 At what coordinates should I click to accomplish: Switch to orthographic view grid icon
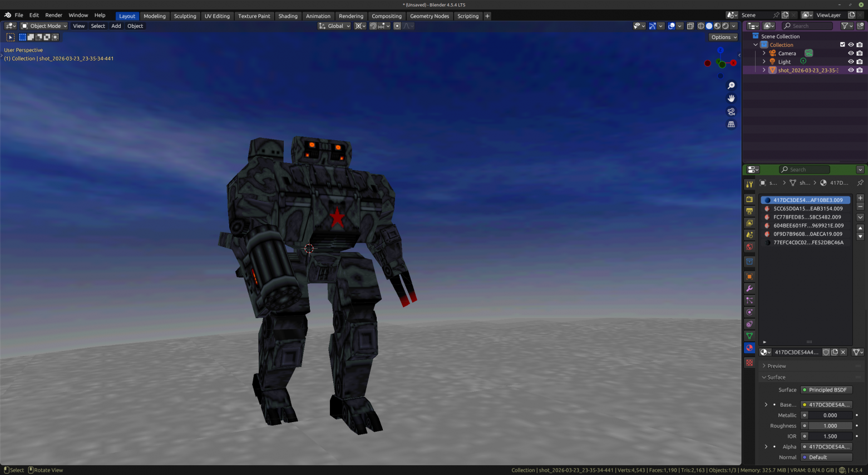[731, 125]
